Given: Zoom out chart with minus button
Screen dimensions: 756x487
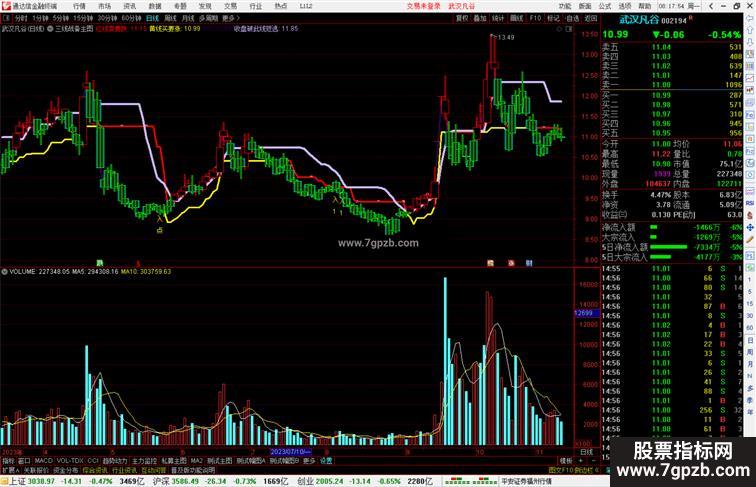Looking at the screenshot, I should [593, 461].
